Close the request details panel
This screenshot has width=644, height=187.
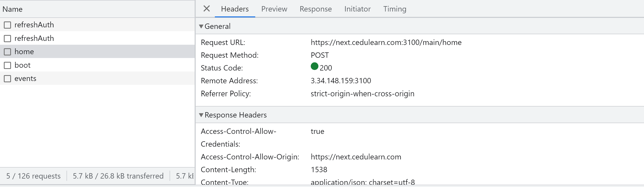point(206,9)
